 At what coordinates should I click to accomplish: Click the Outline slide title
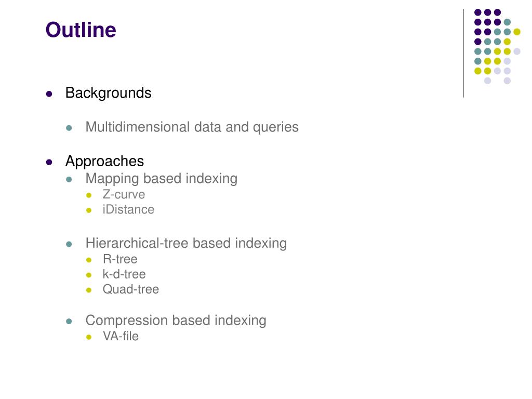[81, 30]
